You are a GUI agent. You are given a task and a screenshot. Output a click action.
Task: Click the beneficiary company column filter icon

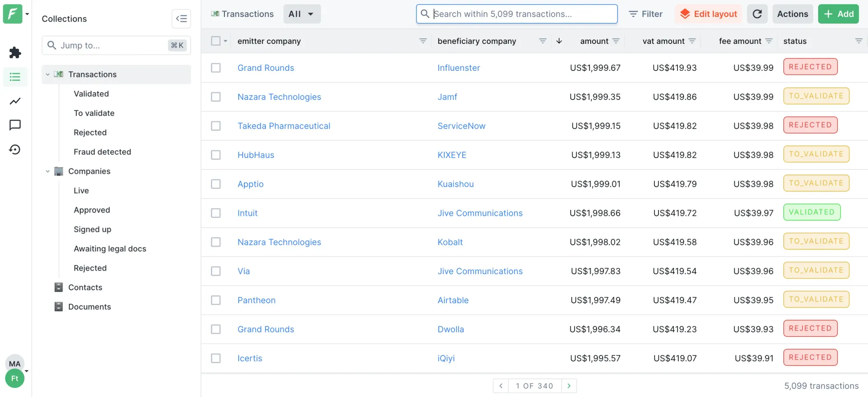[x=542, y=41]
